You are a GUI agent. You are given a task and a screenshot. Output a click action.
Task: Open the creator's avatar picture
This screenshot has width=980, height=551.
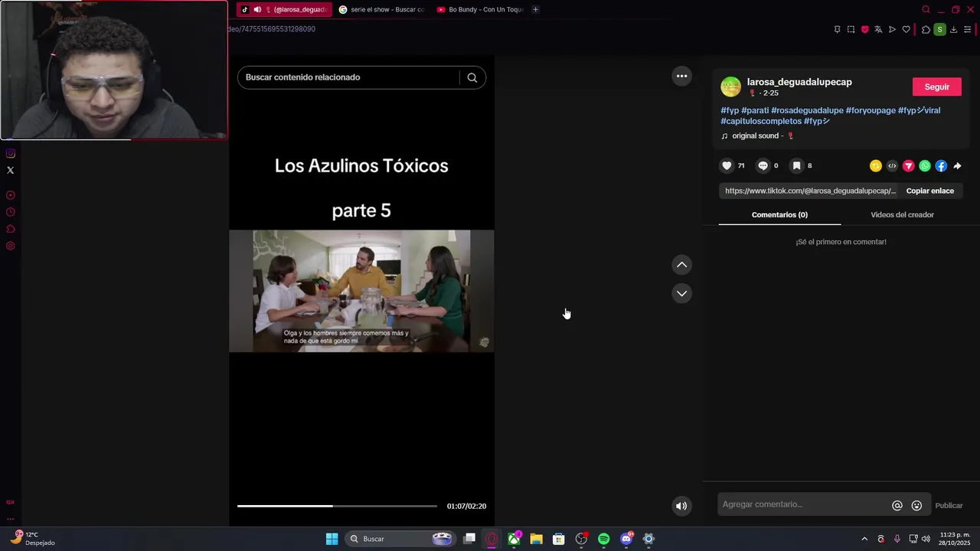pos(730,86)
